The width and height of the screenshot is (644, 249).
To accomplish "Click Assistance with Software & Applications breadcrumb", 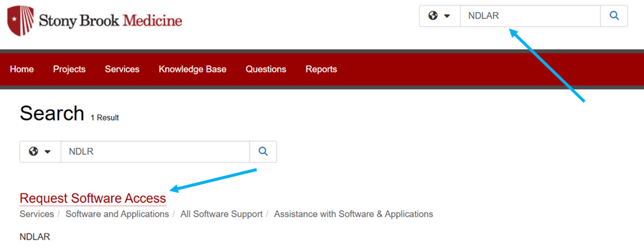I will tap(354, 214).
